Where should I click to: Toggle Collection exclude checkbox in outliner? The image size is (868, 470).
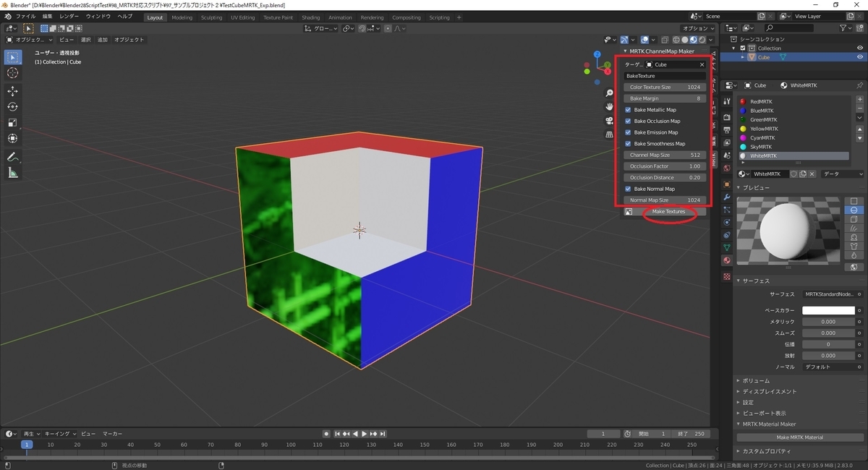[x=743, y=48]
